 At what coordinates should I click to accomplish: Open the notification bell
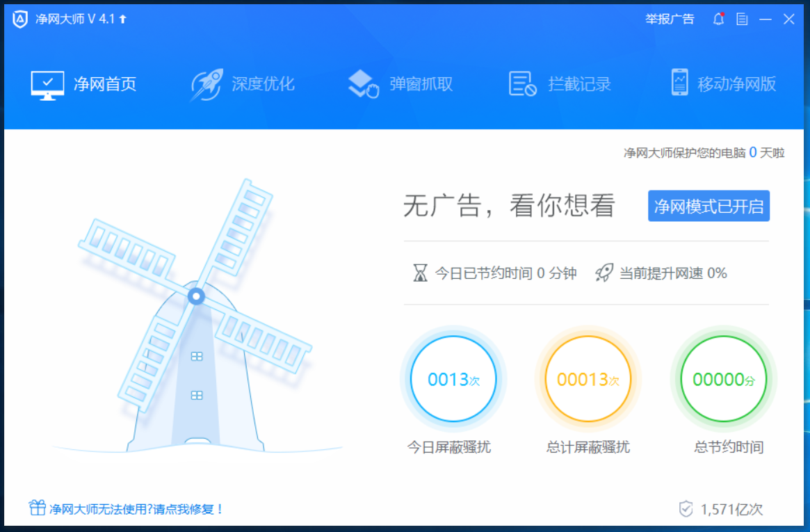(x=718, y=19)
